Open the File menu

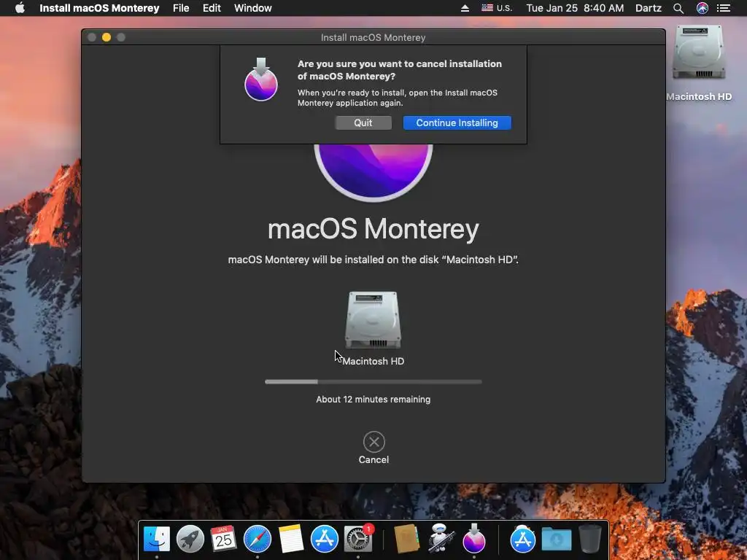click(181, 8)
